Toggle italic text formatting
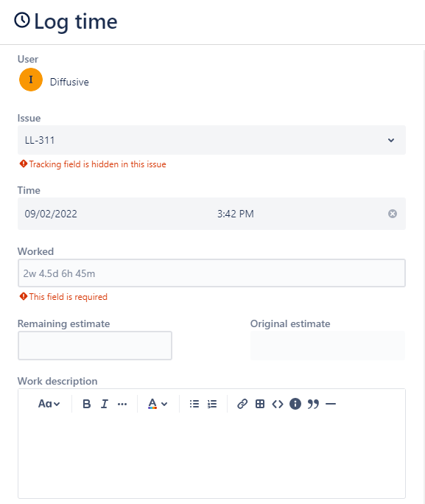The image size is (425, 504). tap(105, 404)
